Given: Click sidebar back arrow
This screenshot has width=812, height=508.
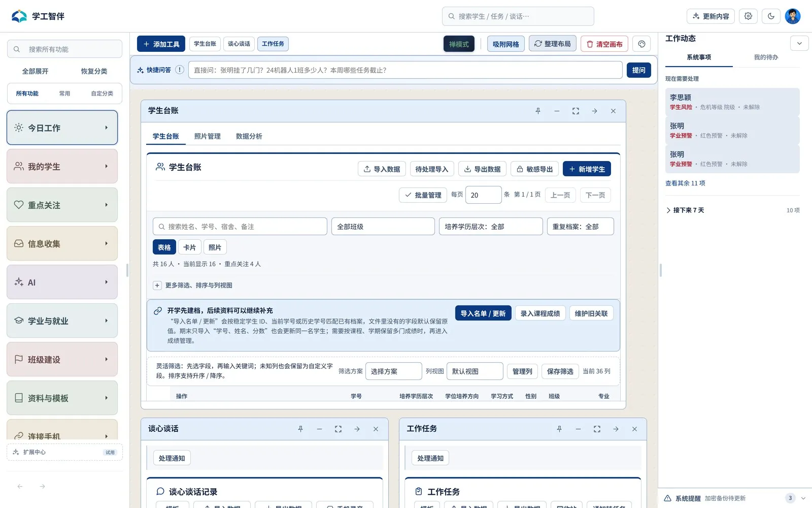Looking at the screenshot, I should pyautogui.click(x=20, y=487).
